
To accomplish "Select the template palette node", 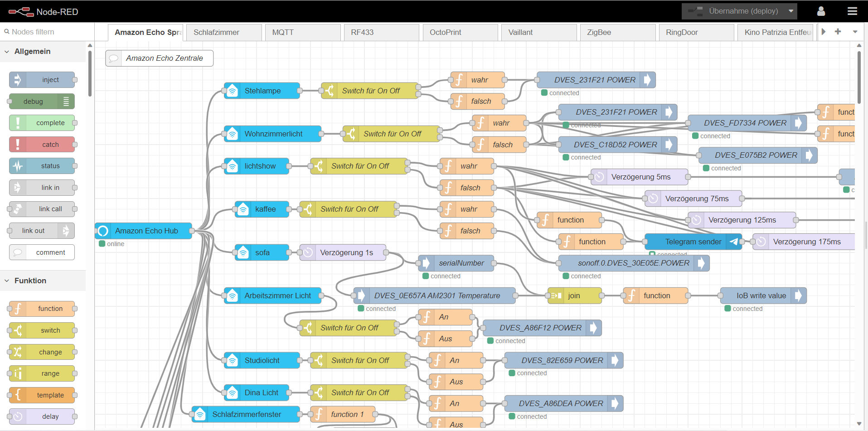I will click(42, 395).
